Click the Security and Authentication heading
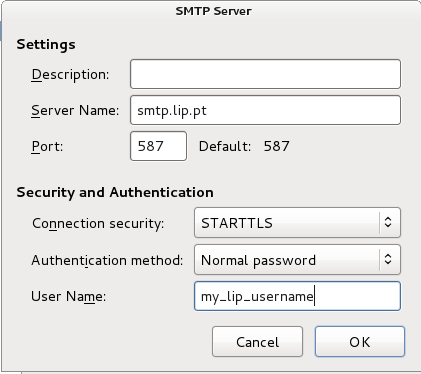The width and height of the screenshot is (421, 374). (x=115, y=192)
